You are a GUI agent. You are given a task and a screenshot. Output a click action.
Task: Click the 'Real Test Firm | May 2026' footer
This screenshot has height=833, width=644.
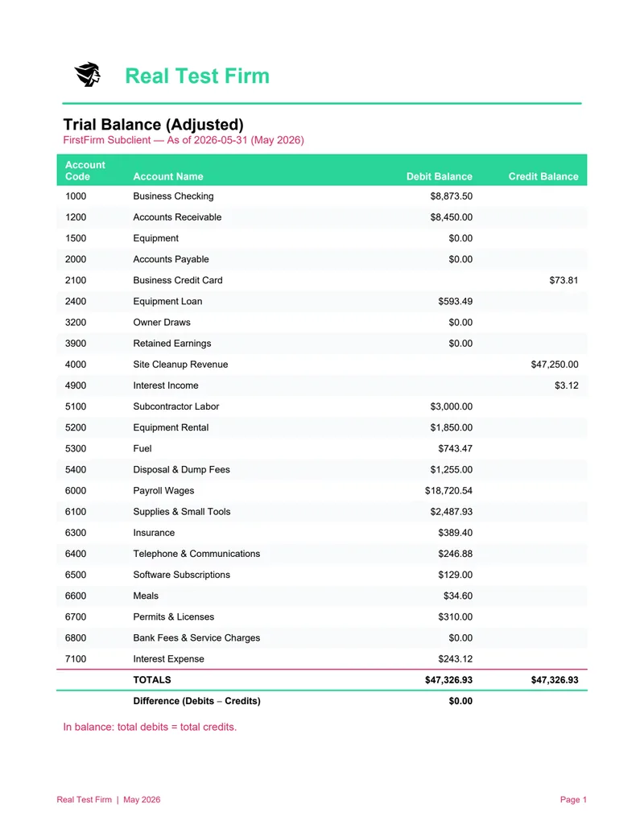click(109, 799)
